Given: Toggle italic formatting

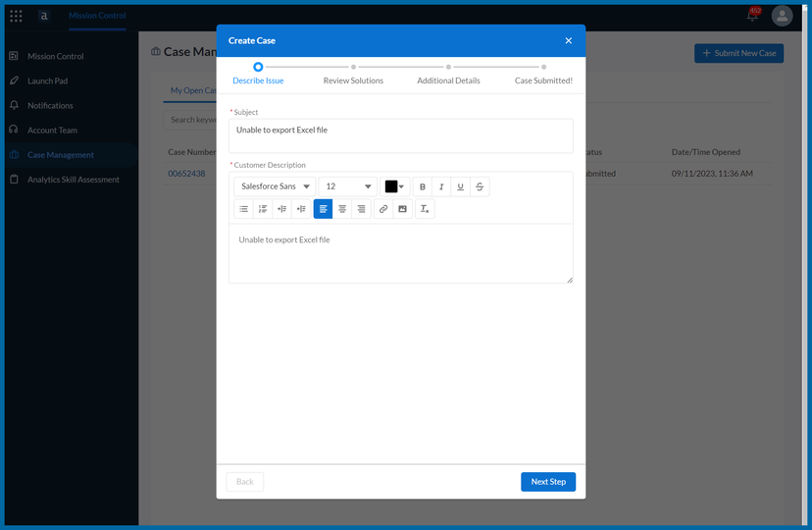Looking at the screenshot, I should [441, 186].
